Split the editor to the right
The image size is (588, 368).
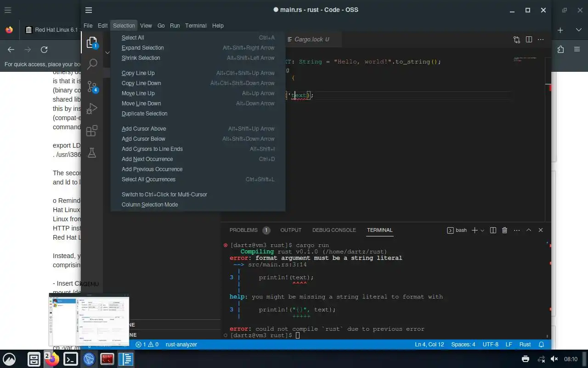tap(529, 40)
